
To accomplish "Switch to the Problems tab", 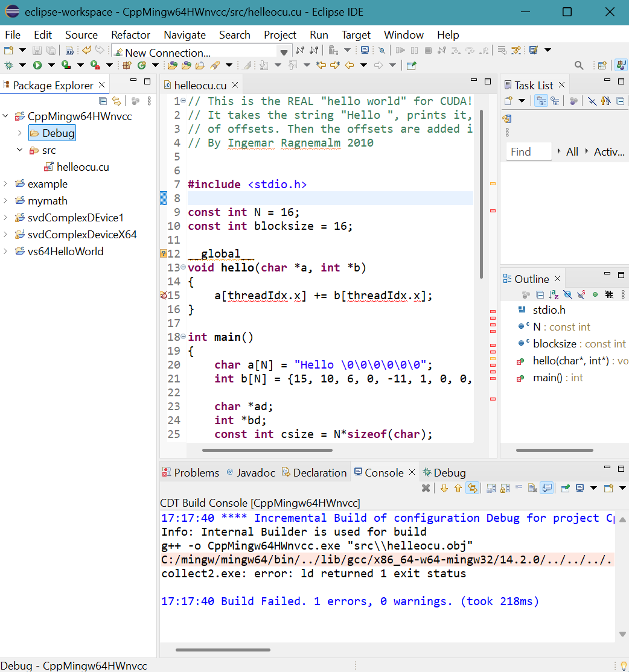I will (x=191, y=472).
